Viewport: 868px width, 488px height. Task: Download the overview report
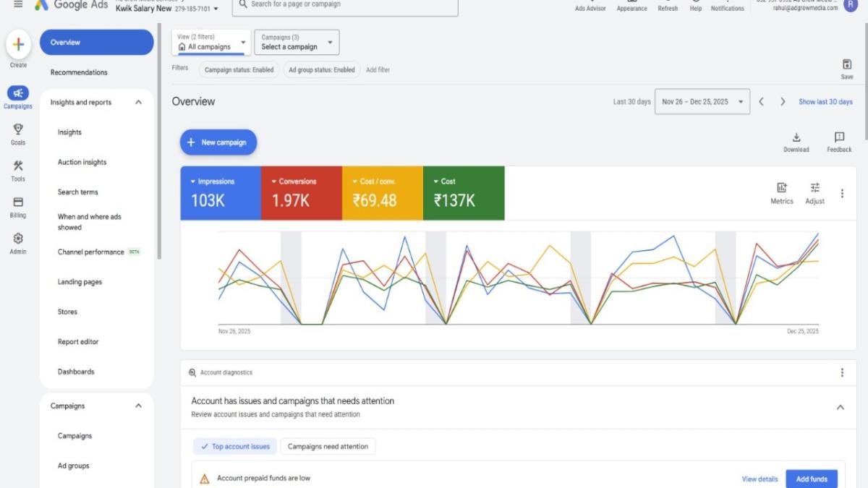tap(796, 138)
